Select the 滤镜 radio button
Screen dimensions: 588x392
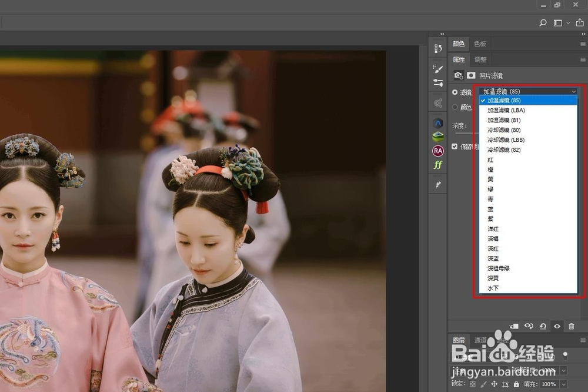pos(455,92)
